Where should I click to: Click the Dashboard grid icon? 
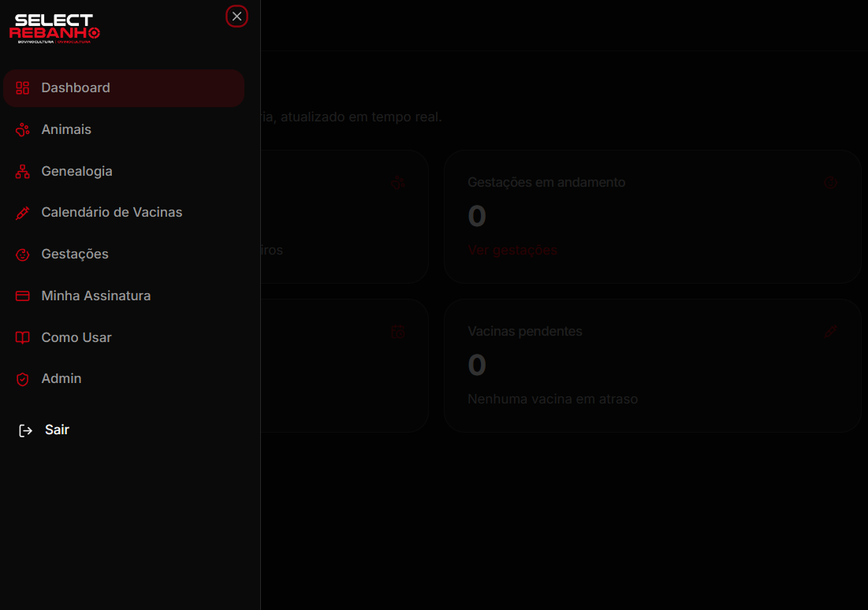point(23,88)
